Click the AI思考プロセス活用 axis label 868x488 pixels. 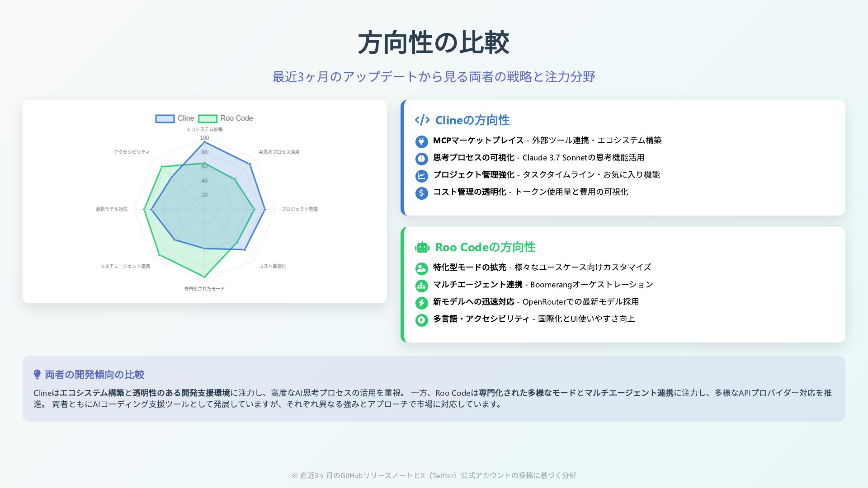tap(279, 152)
